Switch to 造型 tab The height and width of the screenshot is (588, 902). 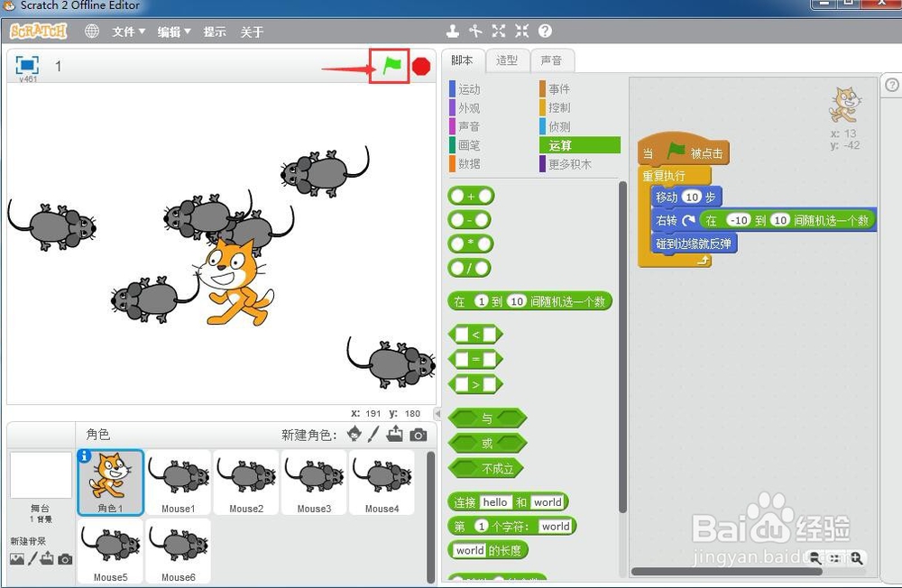(x=507, y=60)
